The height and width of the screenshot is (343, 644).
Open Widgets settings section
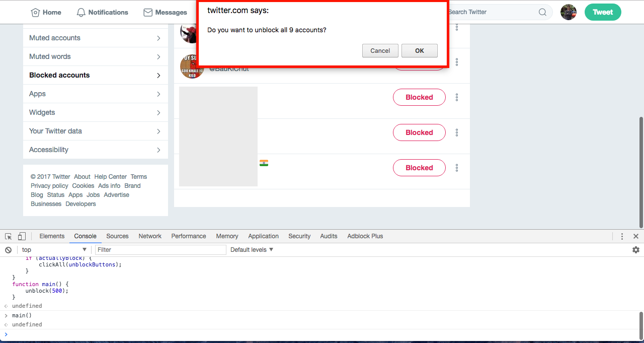point(96,112)
